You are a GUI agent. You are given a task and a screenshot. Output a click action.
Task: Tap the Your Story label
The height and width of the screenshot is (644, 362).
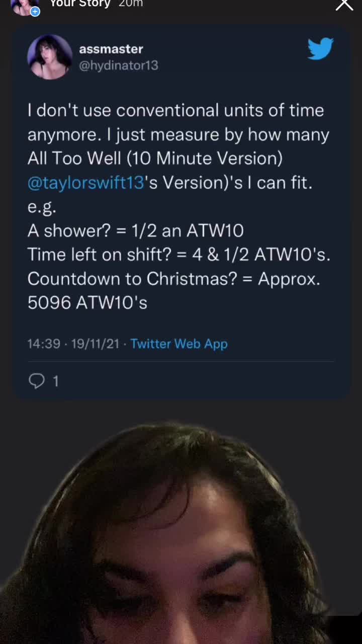[80, 4]
